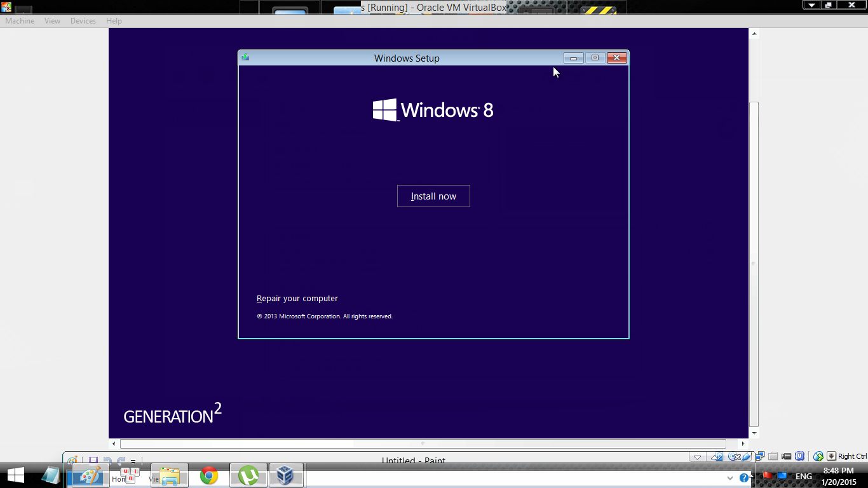
Task: Open VirtualBox from the taskbar
Action: 285,475
